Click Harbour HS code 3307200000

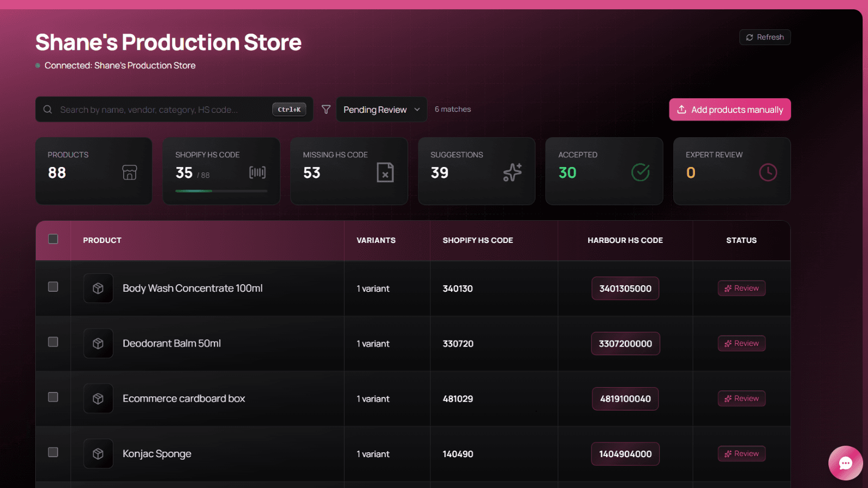click(626, 344)
